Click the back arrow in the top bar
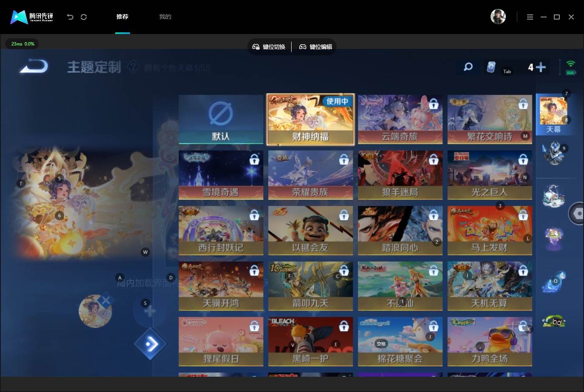This screenshot has width=584, height=392. (70, 17)
